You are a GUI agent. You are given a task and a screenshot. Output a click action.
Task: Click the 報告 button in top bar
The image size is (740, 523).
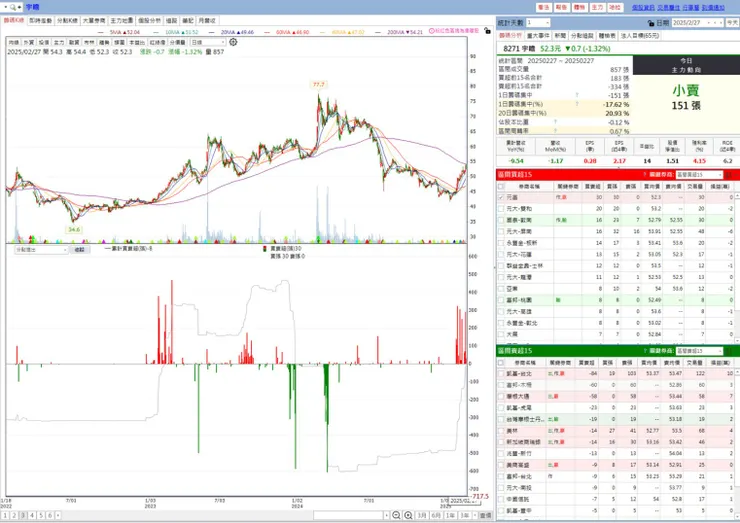click(x=561, y=8)
